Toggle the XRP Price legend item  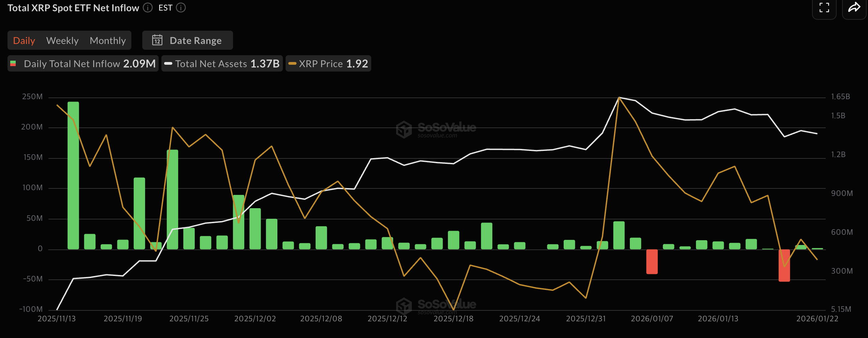point(328,64)
